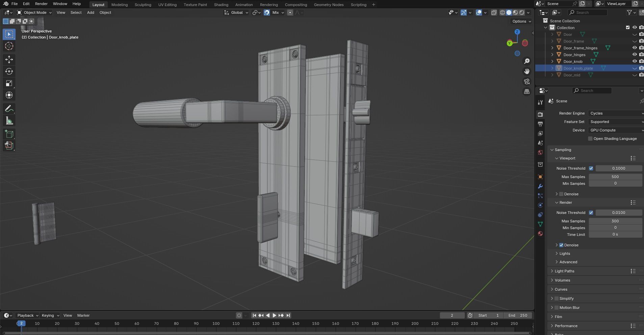The image size is (644, 335).
Task: Switch to rendered viewport shading
Action: 522,13
